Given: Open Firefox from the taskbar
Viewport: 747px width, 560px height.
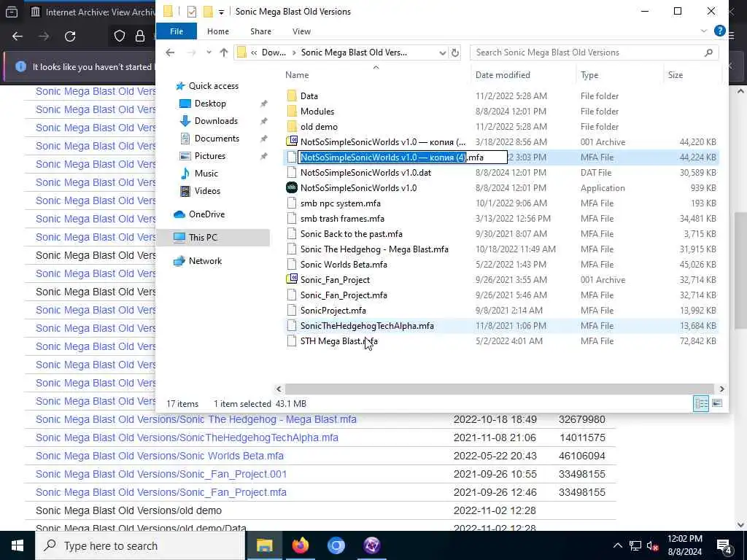Looking at the screenshot, I should [300, 545].
